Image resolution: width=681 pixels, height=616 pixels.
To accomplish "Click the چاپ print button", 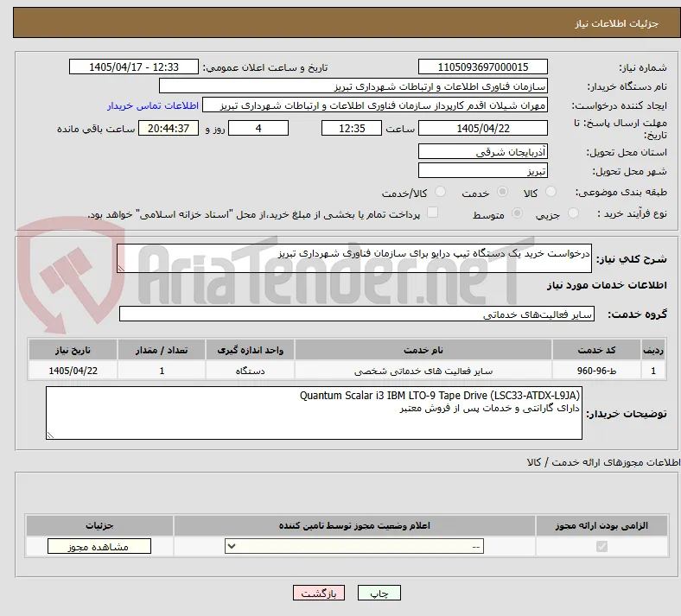I will pos(379,593).
